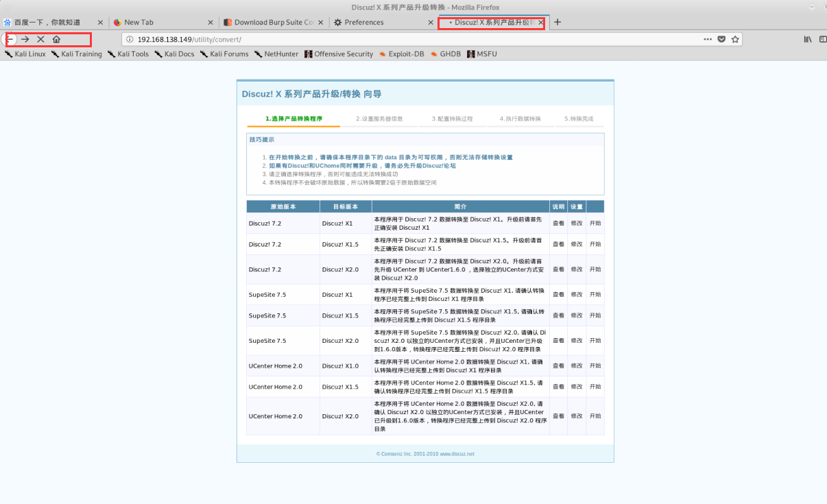Open Kali Forums bookmark
The width and height of the screenshot is (827, 504).
tap(224, 53)
